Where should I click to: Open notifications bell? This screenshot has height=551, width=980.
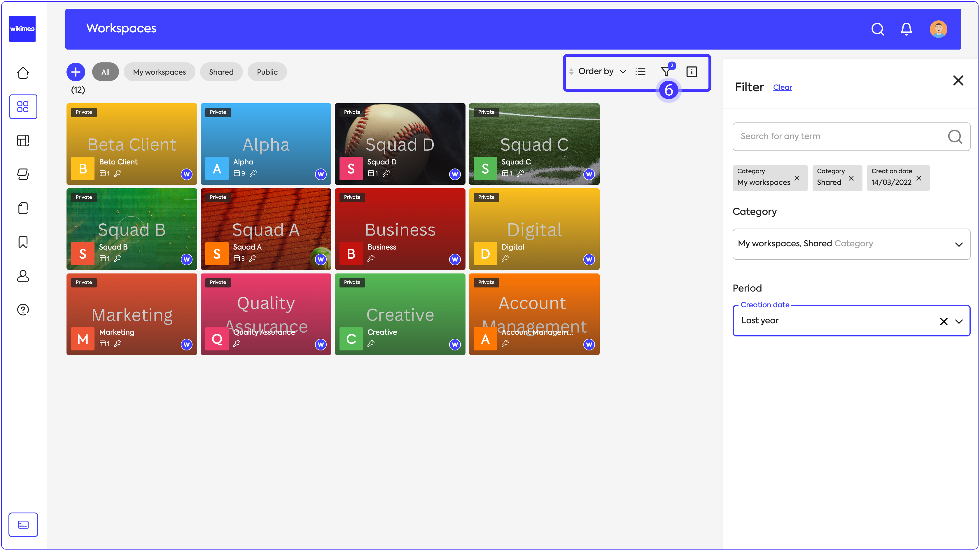[x=906, y=29]
